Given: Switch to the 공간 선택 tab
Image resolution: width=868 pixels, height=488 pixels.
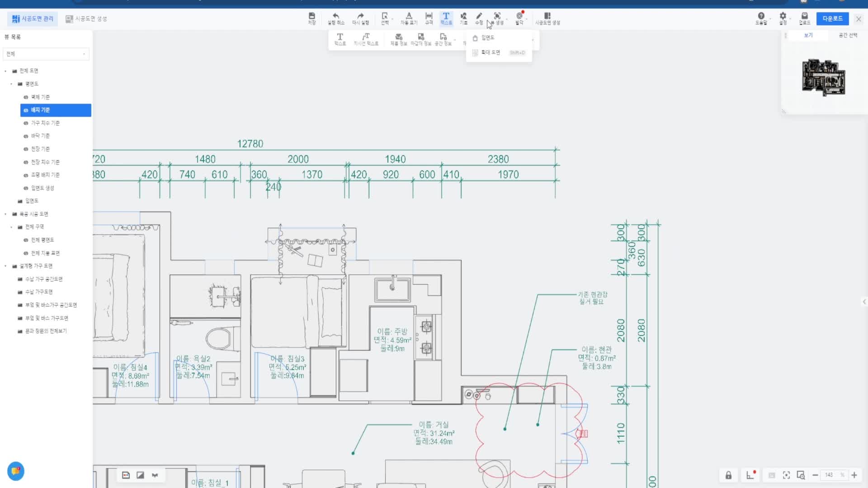Looking at the screenshot, I should click(848, 35).
